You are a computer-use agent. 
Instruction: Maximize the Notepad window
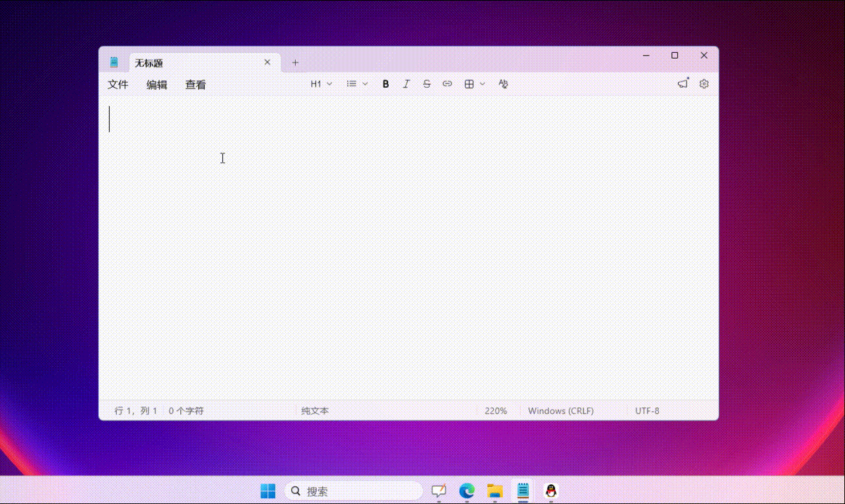pyautogui.click(x=675, y=55)
